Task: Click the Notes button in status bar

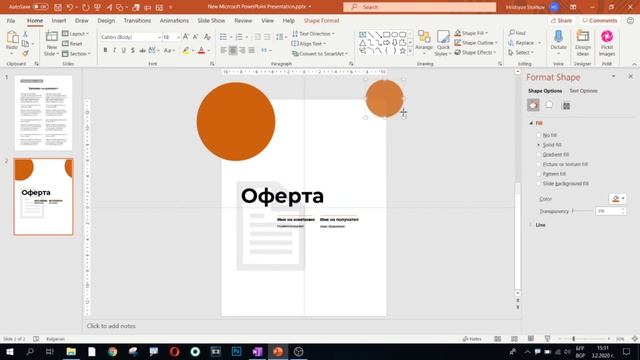Action: point(472,339)
